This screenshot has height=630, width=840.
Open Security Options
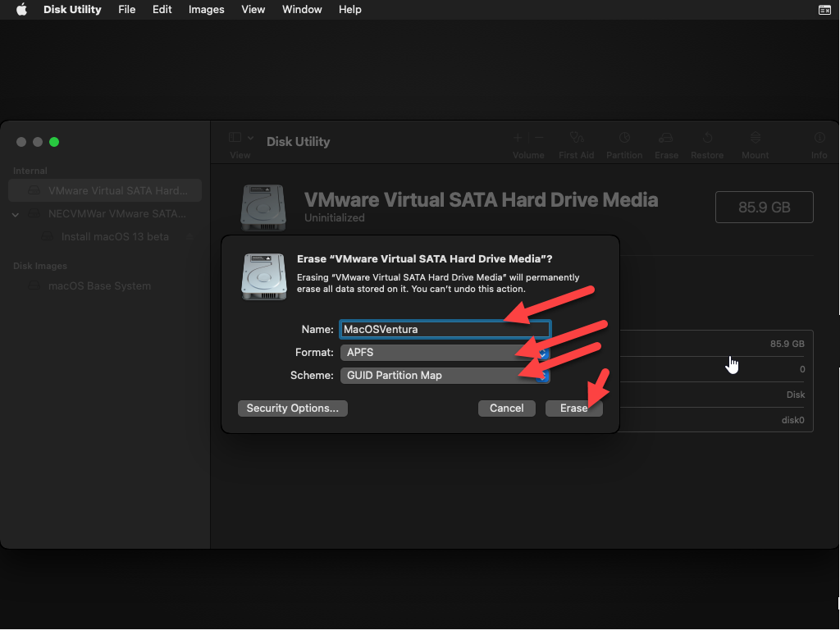tap(292, 409)
